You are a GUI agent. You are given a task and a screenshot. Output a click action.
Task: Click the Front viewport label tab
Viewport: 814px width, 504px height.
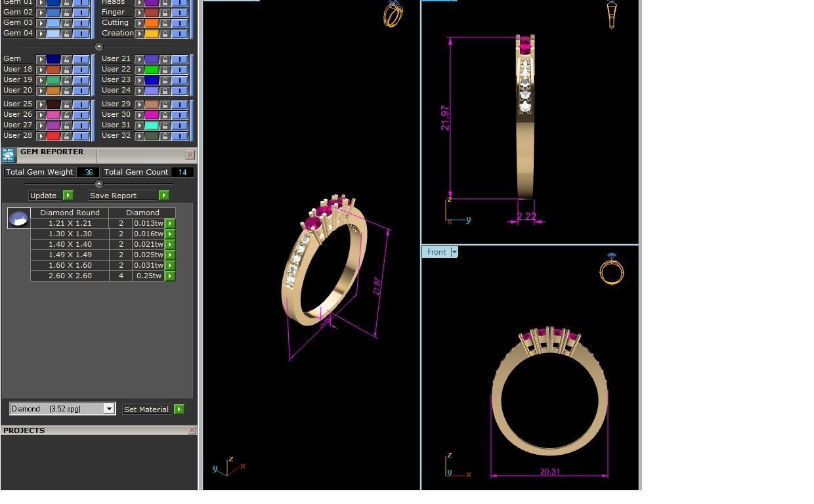click(436, 252)
